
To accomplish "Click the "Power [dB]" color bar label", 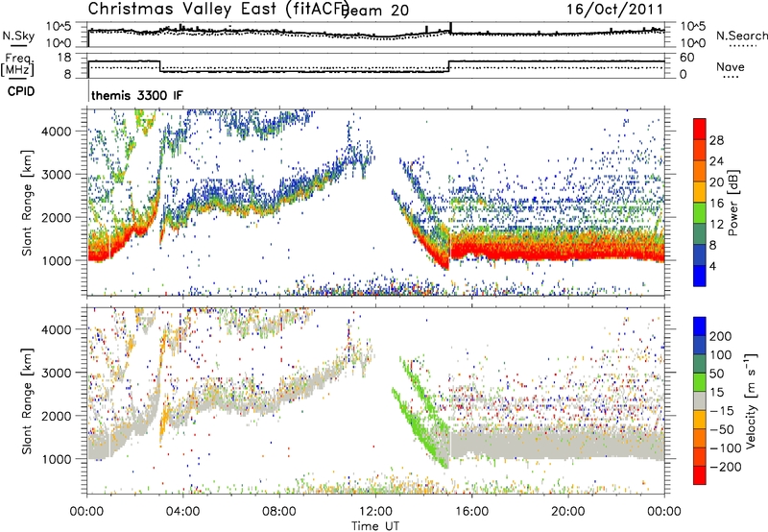I will point(732,203).
